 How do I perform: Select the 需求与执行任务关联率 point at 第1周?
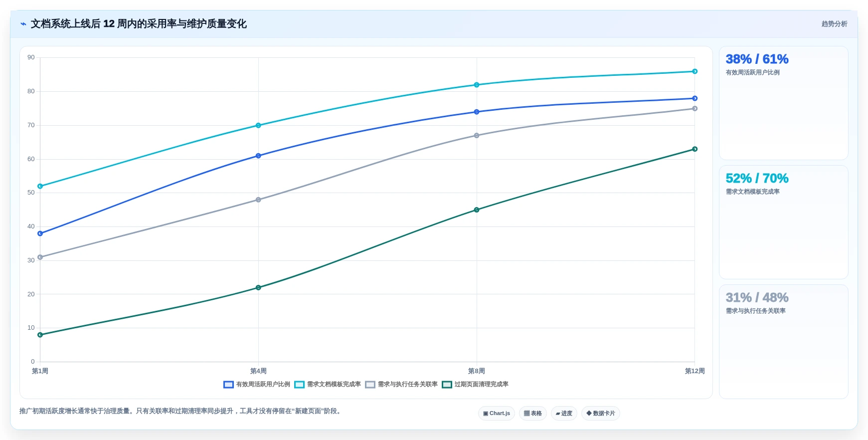coord(40,257)
